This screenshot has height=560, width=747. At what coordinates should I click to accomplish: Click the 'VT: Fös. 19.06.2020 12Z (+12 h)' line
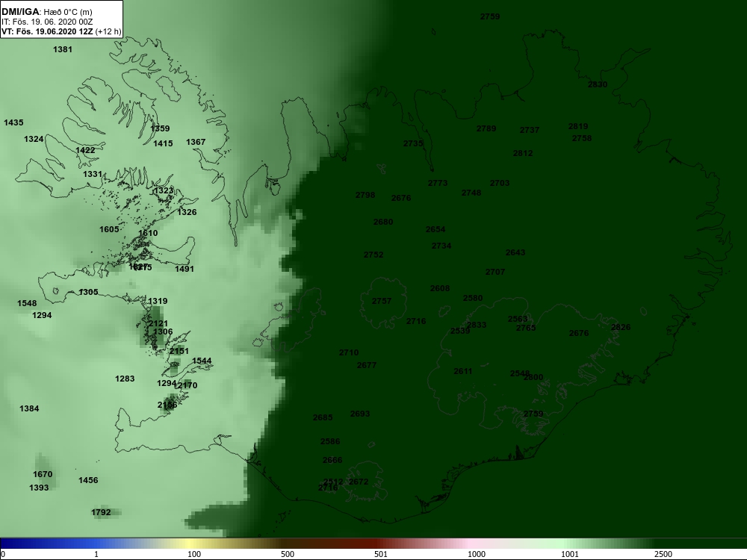point(61,32)
